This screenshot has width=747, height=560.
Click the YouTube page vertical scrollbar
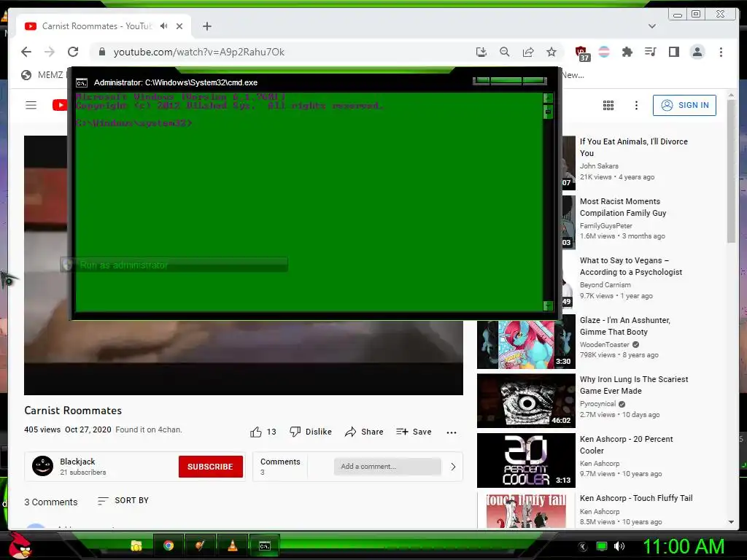coord(731,171)
